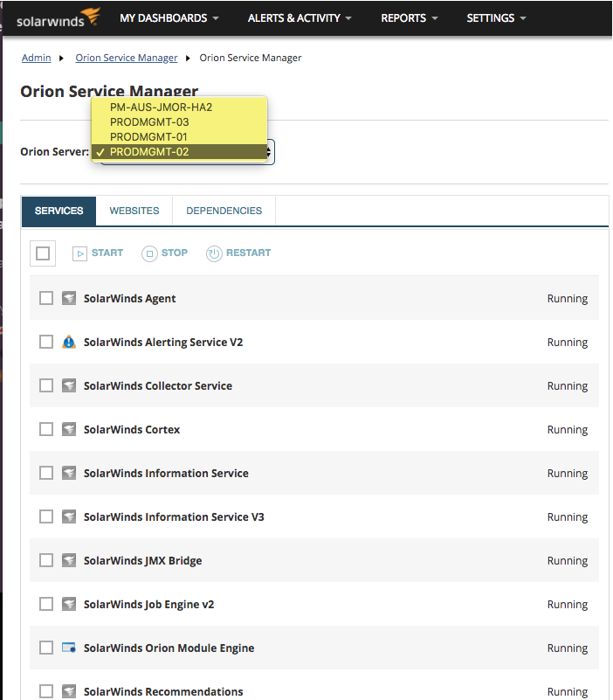Click the Admin breadcrumb link
This screenshot has width=613, height=700.
click(x=36, y=58)
